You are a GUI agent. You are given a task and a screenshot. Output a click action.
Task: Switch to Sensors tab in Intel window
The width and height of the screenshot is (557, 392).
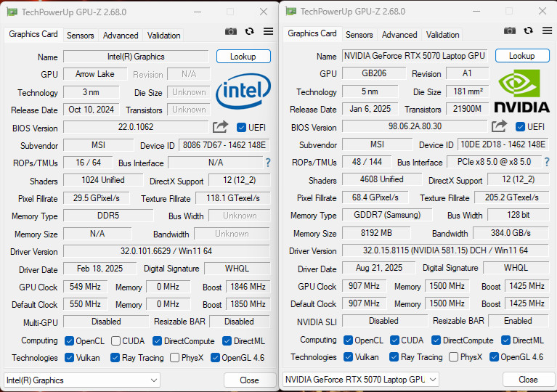tap(80, 36)
